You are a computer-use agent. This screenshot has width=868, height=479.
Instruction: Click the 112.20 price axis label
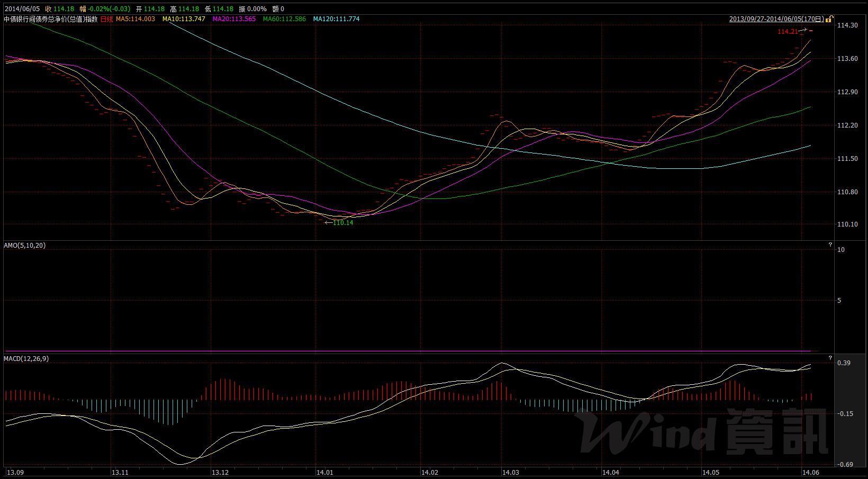pyautogui.click(x=847, y=125)
